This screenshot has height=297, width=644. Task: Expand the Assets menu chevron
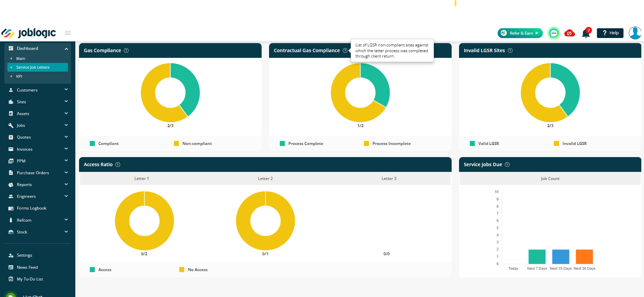pyautogui.click(x=66, y=113)
